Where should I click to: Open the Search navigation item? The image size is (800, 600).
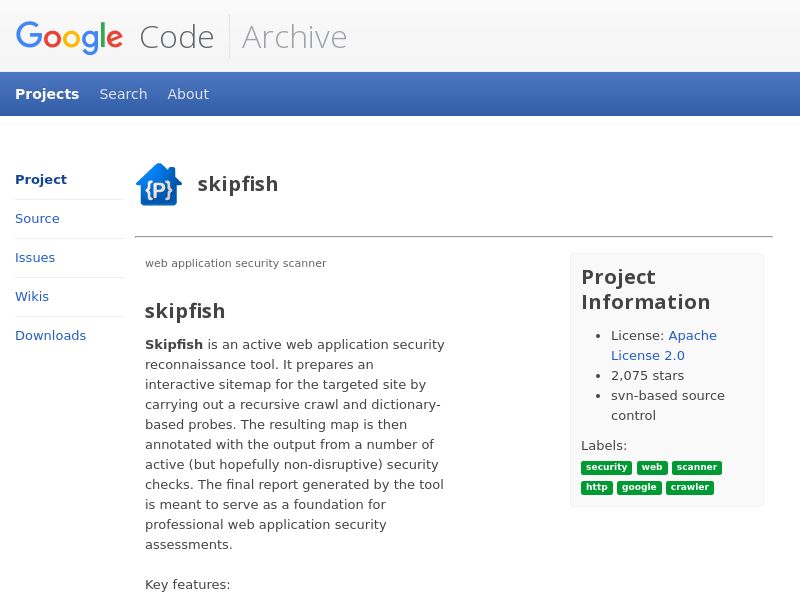(123, 94)
